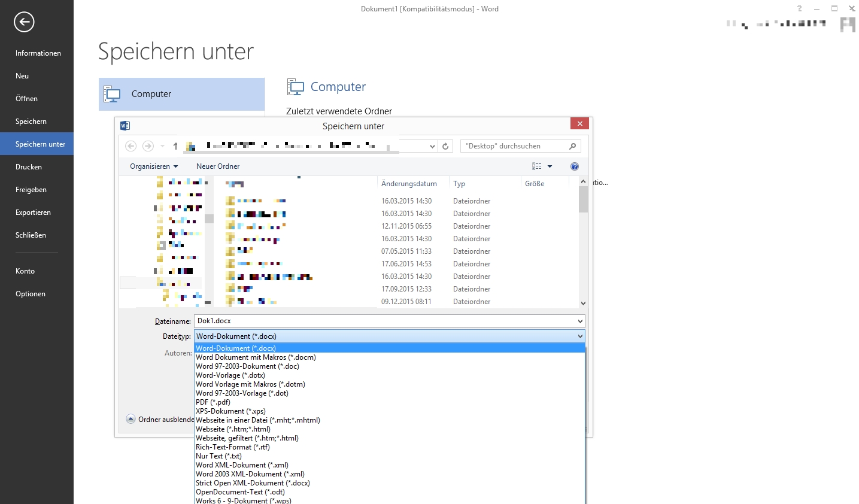The image size is (859, 504).
Task: Refresh the folder view
Action: pos(445,146)
